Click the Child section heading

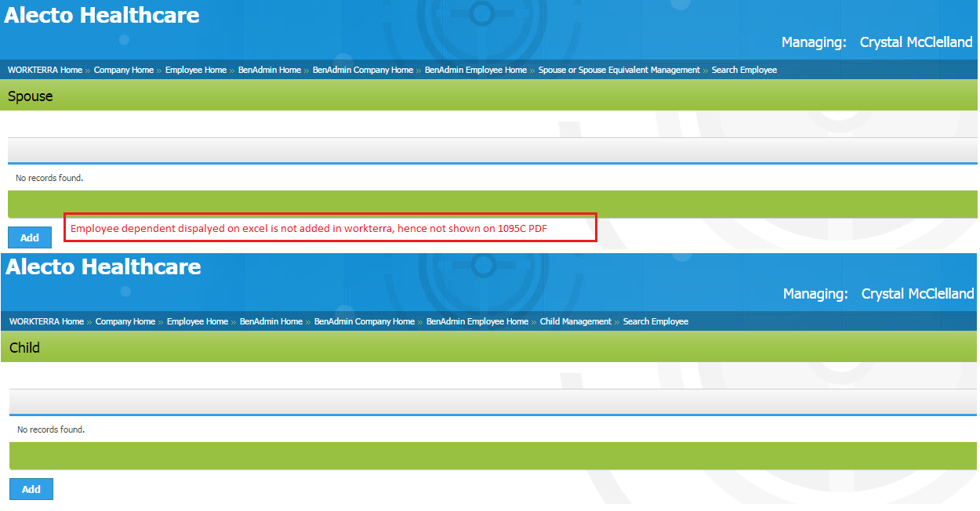click(x=24, y=347)
